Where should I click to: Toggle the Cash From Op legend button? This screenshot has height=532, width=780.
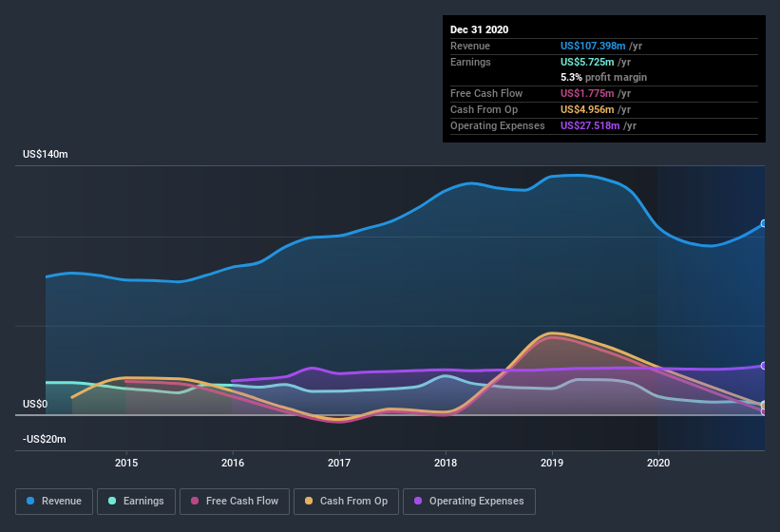[x=346, y=502]
